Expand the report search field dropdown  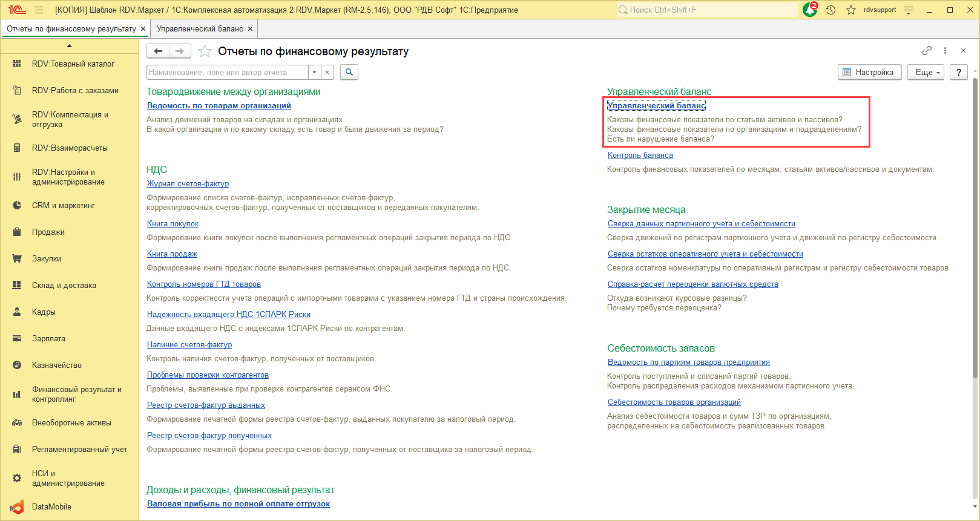(x=314, y=73)
